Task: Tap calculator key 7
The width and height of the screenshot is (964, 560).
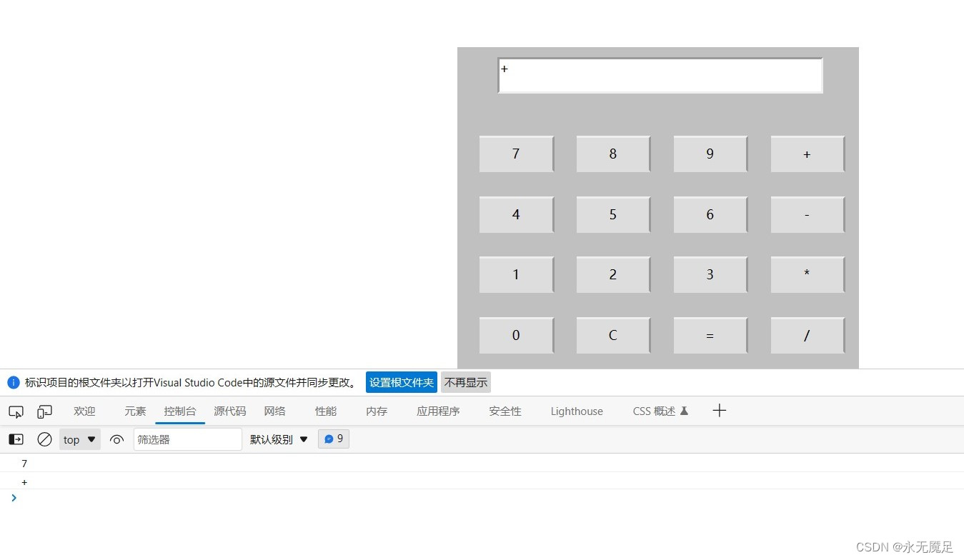Action: click(x=517, y=154)
